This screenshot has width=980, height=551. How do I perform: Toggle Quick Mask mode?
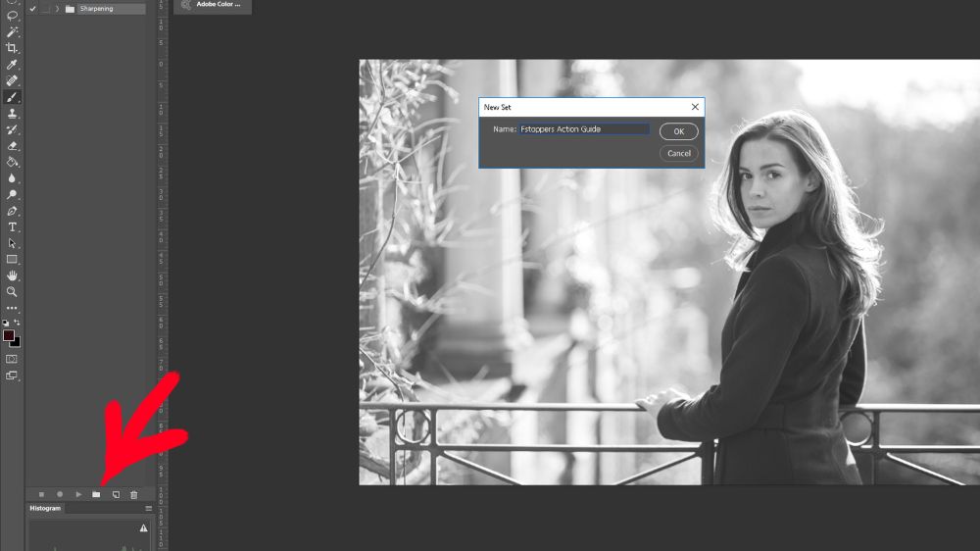pyautogui.click(x=12, y=359)
